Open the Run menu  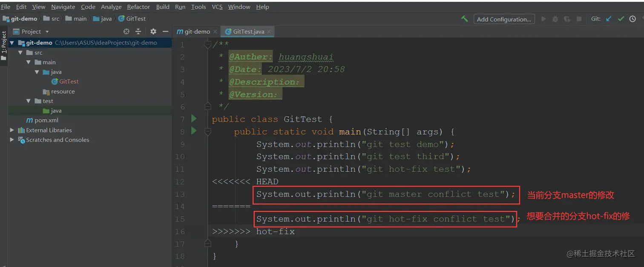coord(180,7)
